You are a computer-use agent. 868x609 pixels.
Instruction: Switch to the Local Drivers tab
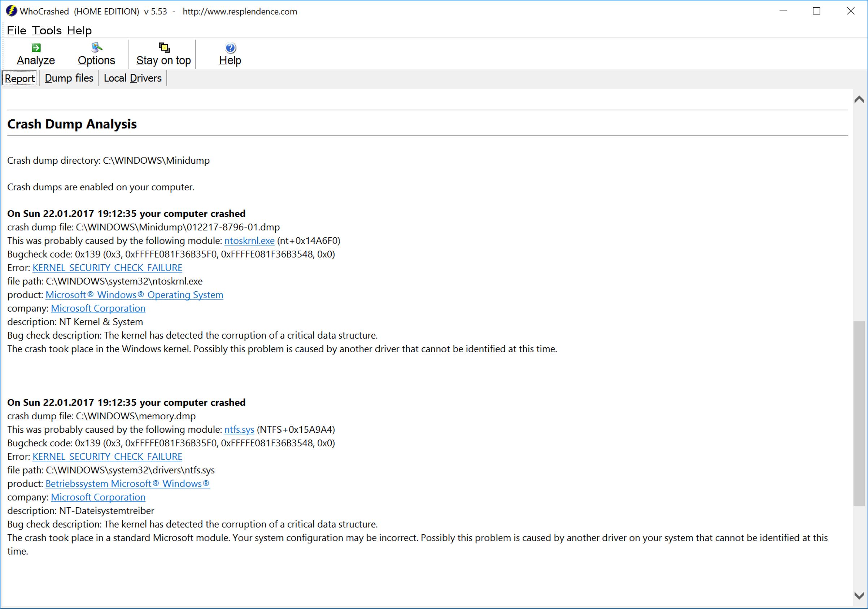132,78
